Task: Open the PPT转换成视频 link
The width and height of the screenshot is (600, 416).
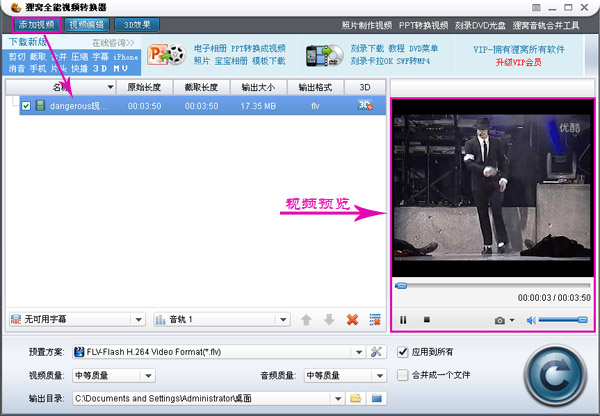Action: click(x=258, y=49)
